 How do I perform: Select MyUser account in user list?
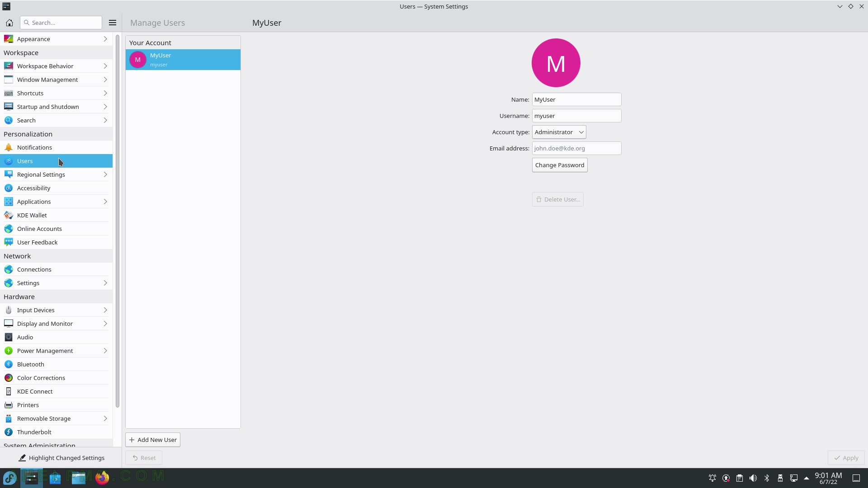point(183,60)
